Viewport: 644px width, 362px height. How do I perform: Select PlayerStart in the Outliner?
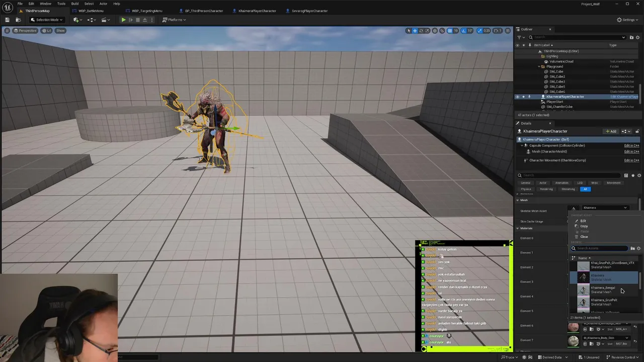554,102
